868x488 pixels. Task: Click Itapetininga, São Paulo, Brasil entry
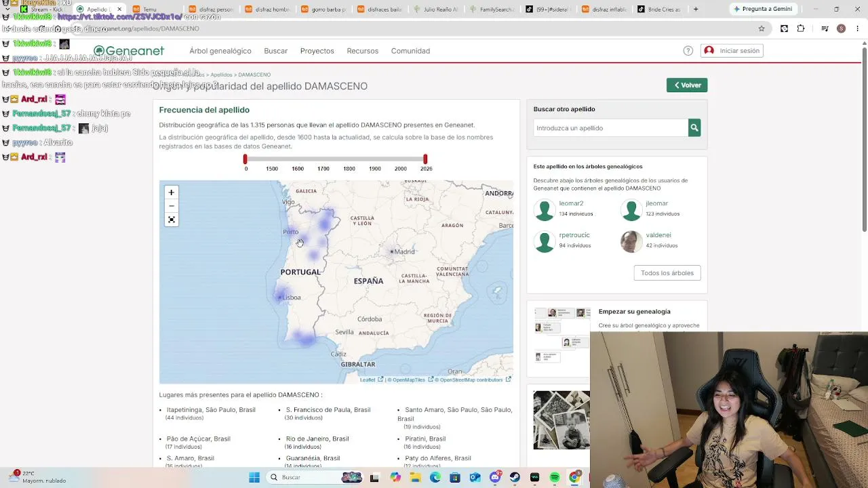211,410
